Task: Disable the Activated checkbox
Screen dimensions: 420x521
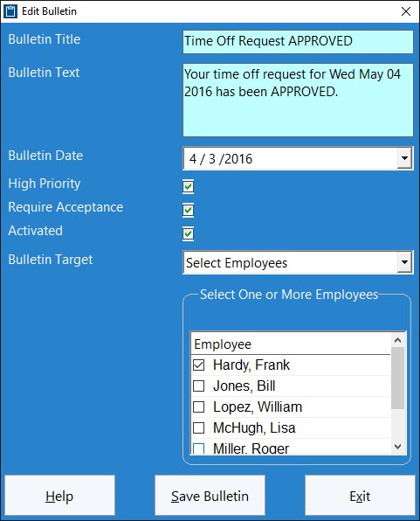Action: pos(189,233)
